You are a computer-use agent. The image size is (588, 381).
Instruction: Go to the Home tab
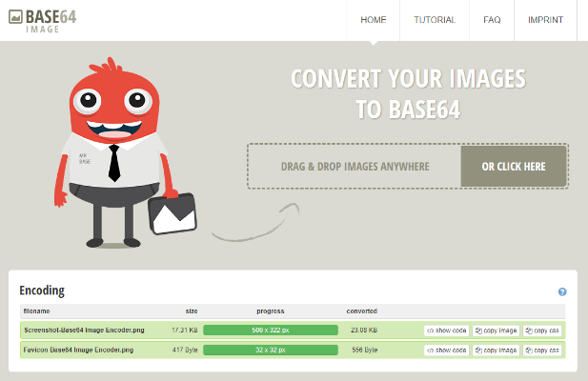click(x=373, y=20)
